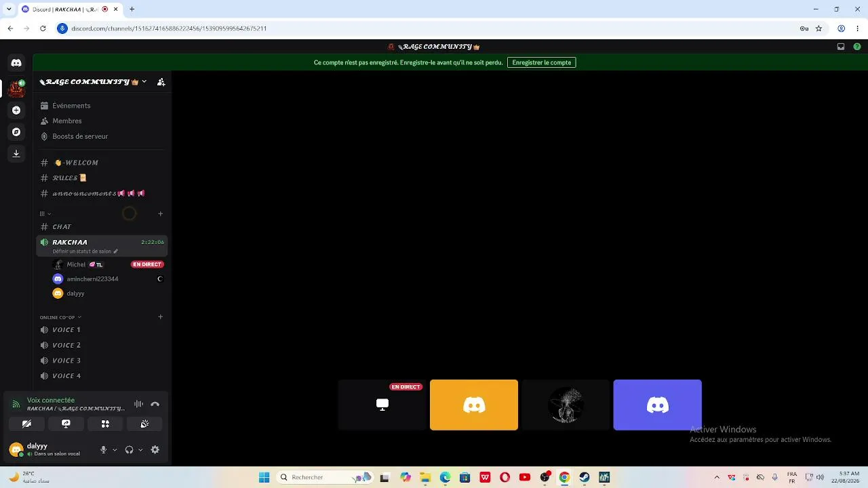The image size is (868, 488).
Task: Select dalyyy in the voice member list
Action: 108,293
